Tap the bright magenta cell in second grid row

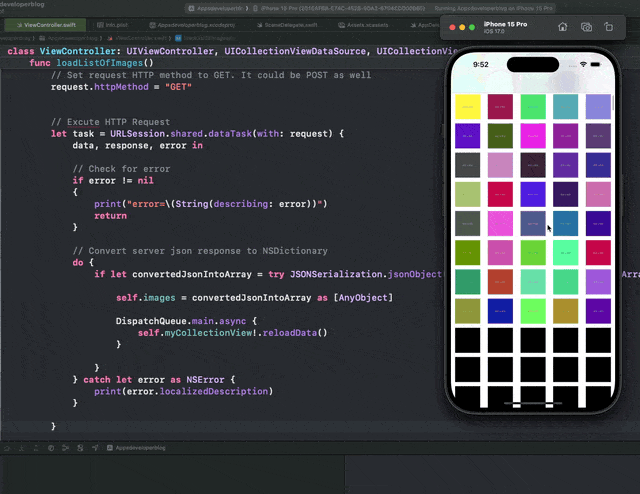point(533,136)
